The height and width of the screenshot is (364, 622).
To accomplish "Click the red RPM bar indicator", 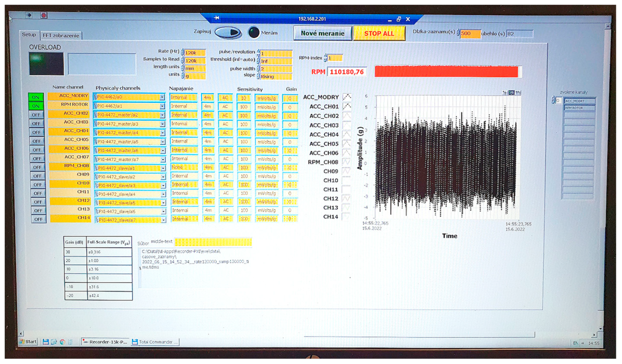I will [447, 72].
